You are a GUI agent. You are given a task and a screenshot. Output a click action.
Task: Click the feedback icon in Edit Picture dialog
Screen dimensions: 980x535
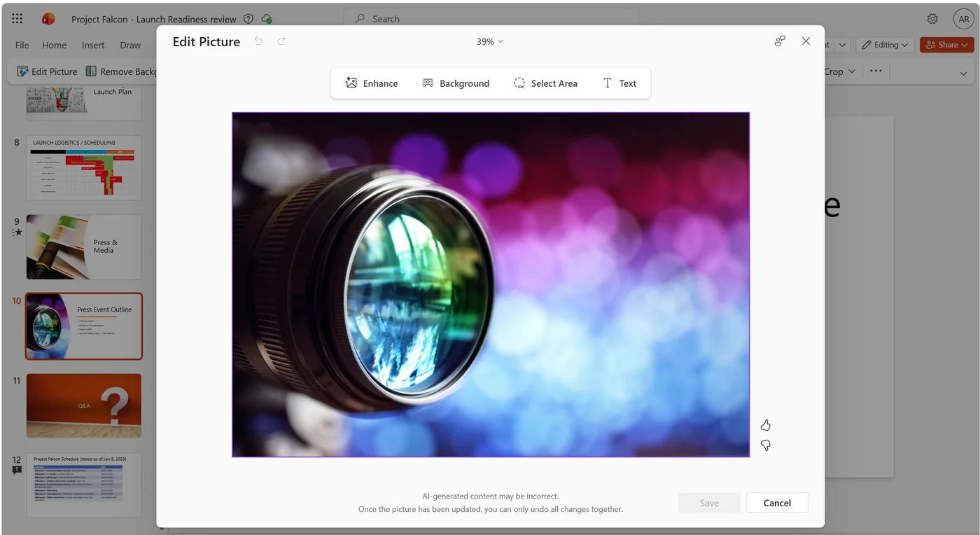pyautogui.click(x=780, y=41)
